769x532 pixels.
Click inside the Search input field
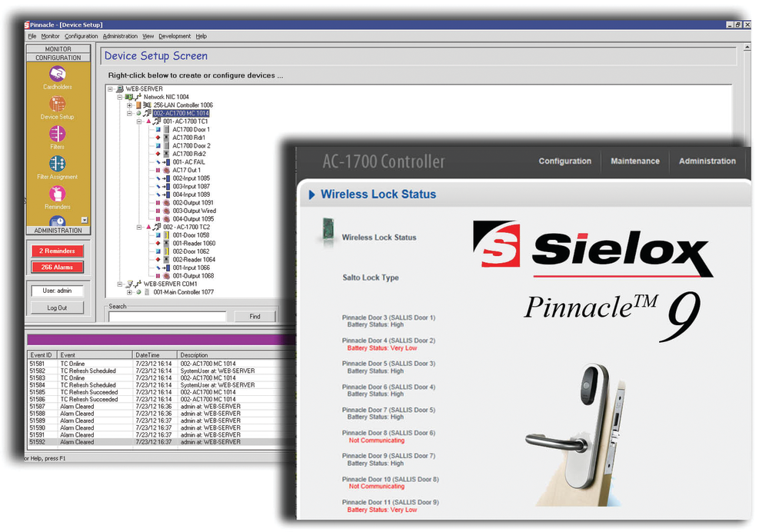pos(166,316)
